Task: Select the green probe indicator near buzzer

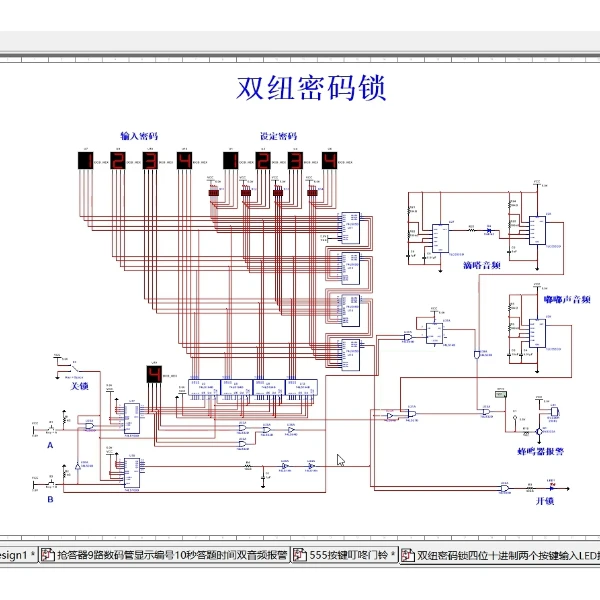Action: click(501, 394)
